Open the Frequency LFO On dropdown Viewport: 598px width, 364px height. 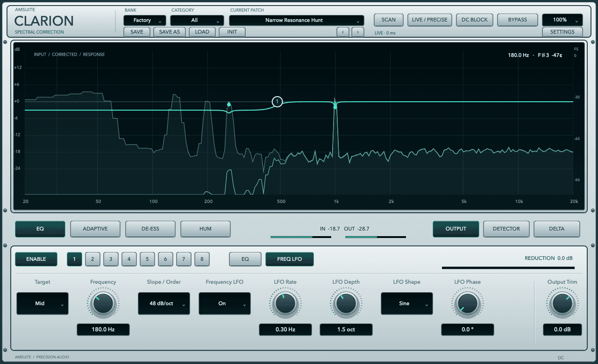pyautogui.click(x=225, y=303)
